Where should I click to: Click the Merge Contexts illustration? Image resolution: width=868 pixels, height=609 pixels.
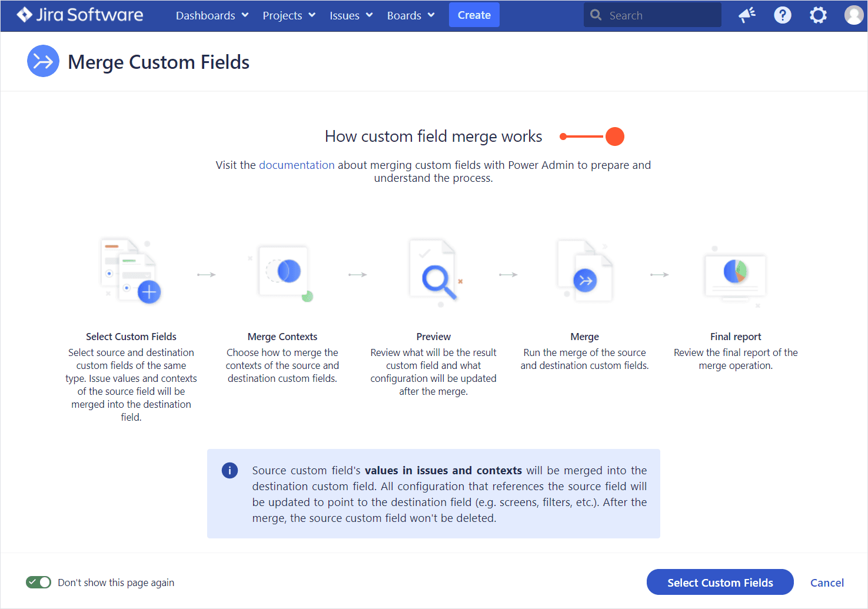[282, 272]
